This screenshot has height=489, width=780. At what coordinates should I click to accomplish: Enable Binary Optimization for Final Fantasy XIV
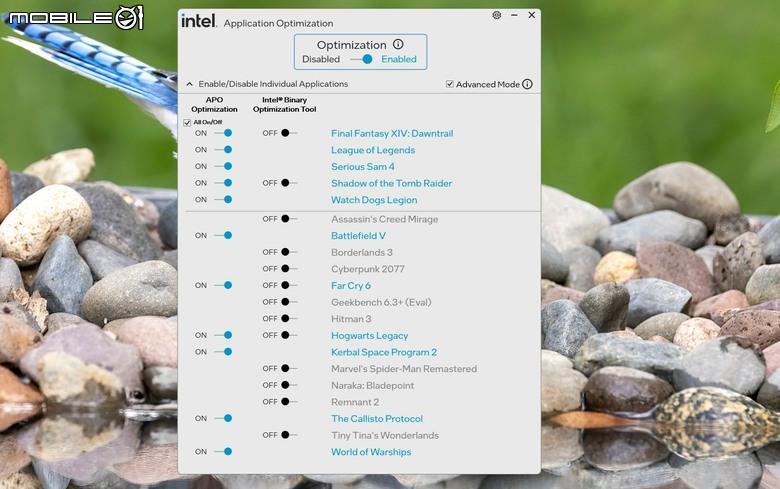pyautogui.click(x=289, y=133)
